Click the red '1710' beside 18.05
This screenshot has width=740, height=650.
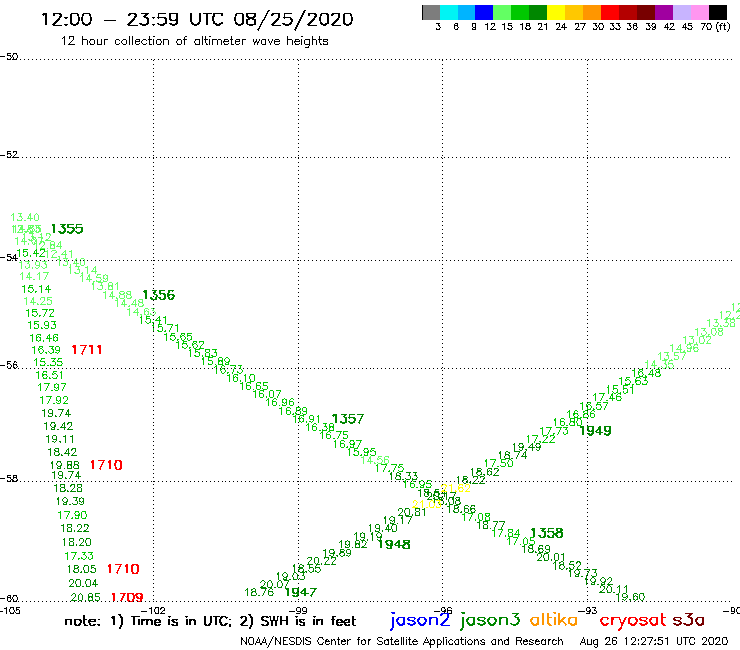(123, 569)
